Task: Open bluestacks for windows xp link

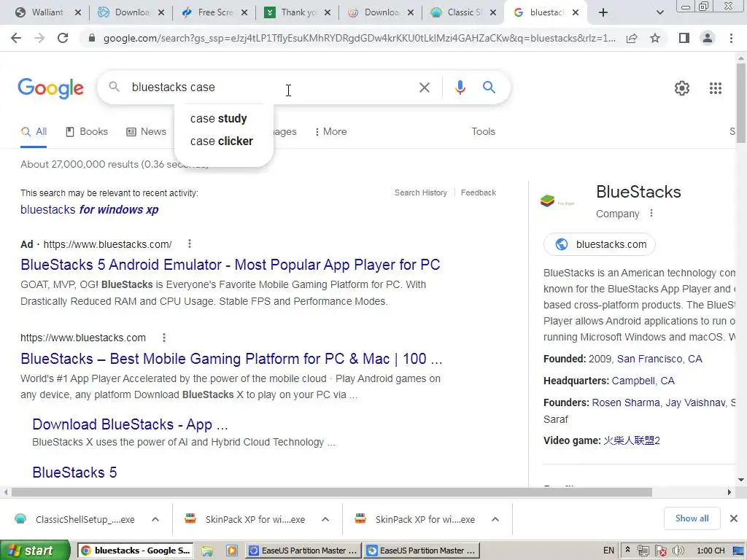Action: [x=90, y=209]
